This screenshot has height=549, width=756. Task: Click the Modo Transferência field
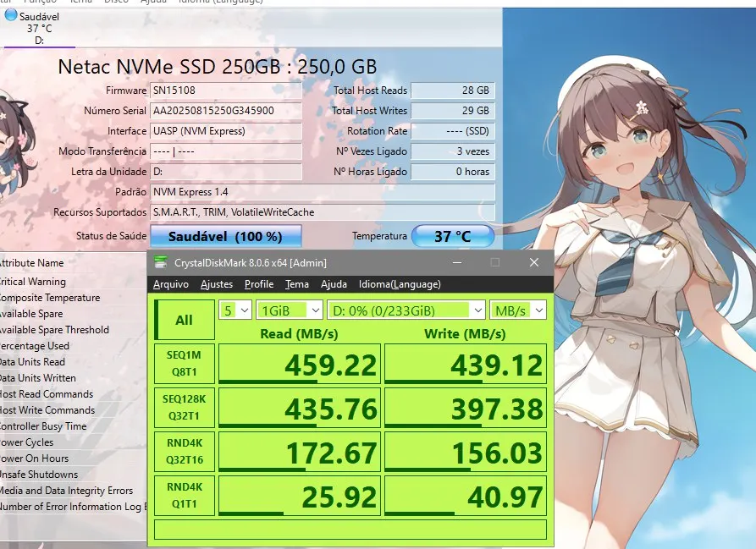pos(226,151)
